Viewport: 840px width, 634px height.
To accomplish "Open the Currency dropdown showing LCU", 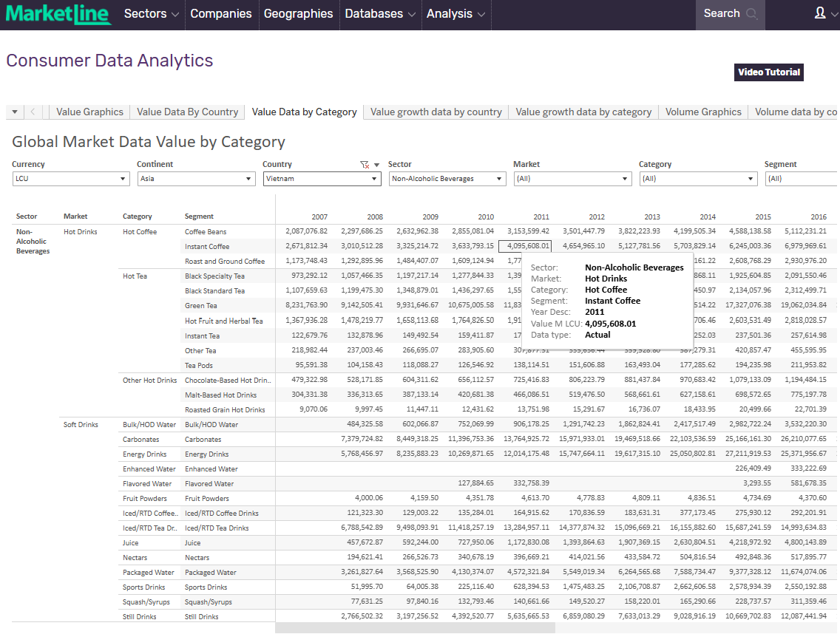I will [71, 179].
